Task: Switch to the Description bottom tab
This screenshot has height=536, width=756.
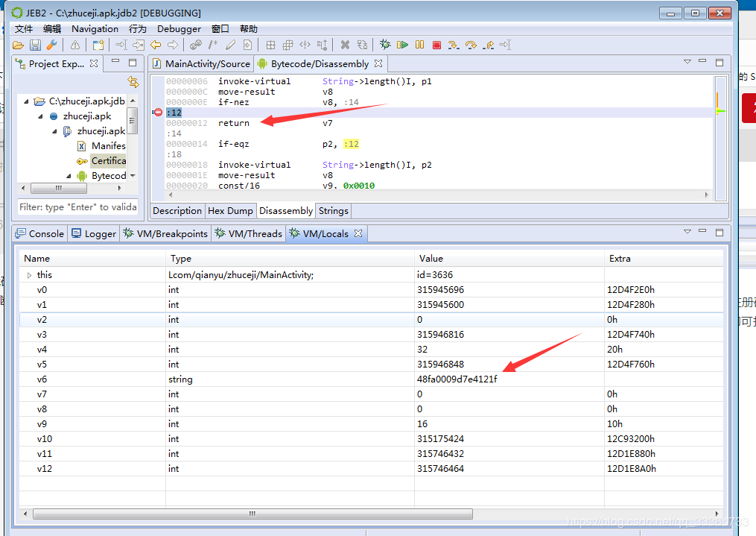Action: (177, 211)
